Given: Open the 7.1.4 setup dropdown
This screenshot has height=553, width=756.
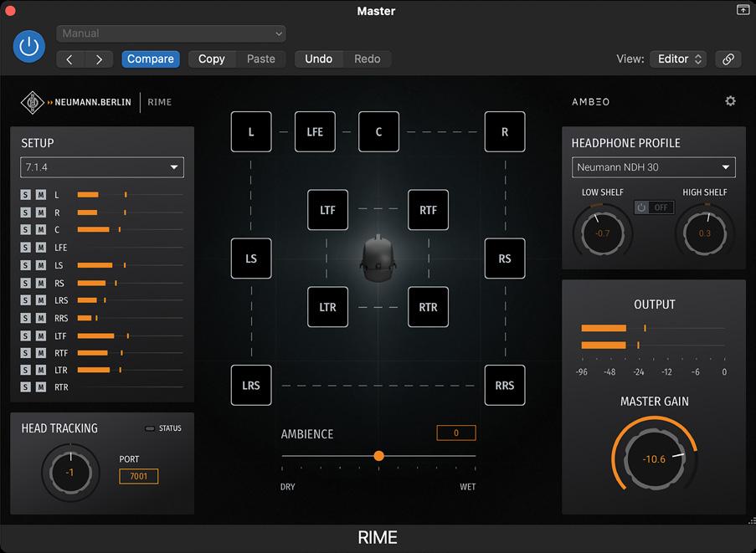Looking at the screenshot, I should tap(102, 167).
